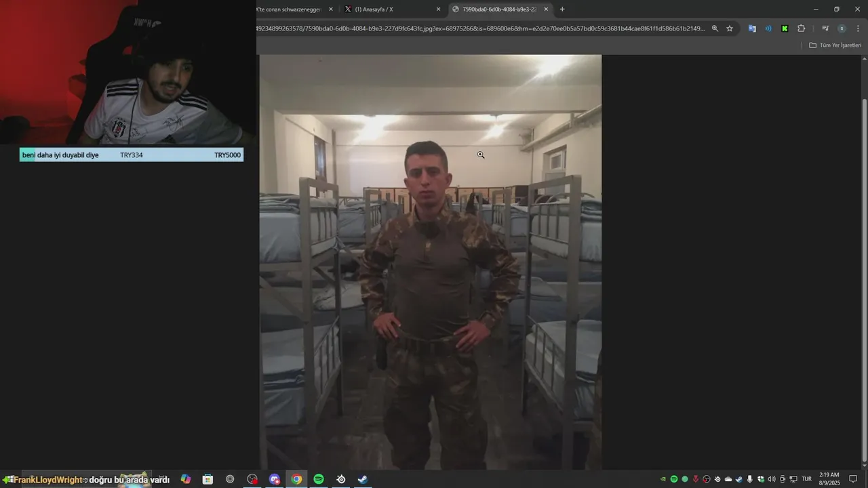The image size is (868, 488).
Task: Close the Anasayfa / X tab
Action: click(x=438, y=9)
